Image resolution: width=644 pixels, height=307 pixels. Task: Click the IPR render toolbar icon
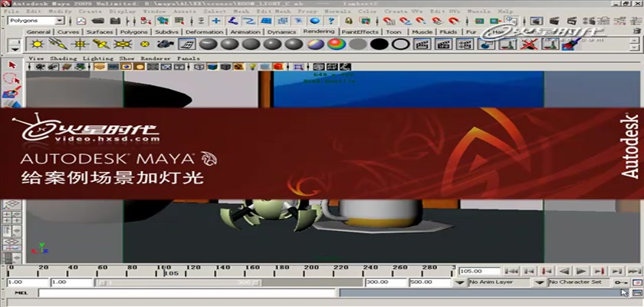pyautogui.click(x=572, y=21)
